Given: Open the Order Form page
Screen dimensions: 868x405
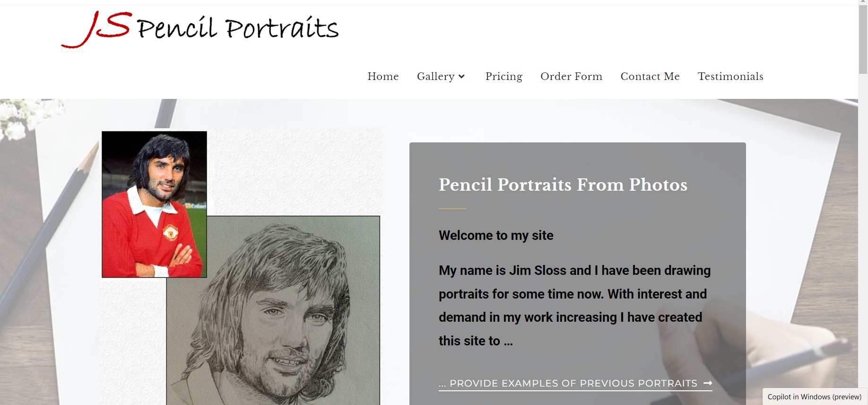Looking at the screenshot, I should pos(571,77).
